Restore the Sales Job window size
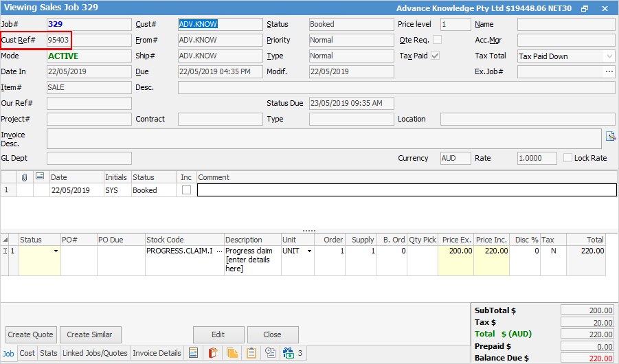This screenshot has height=364, width=619. 585,8
